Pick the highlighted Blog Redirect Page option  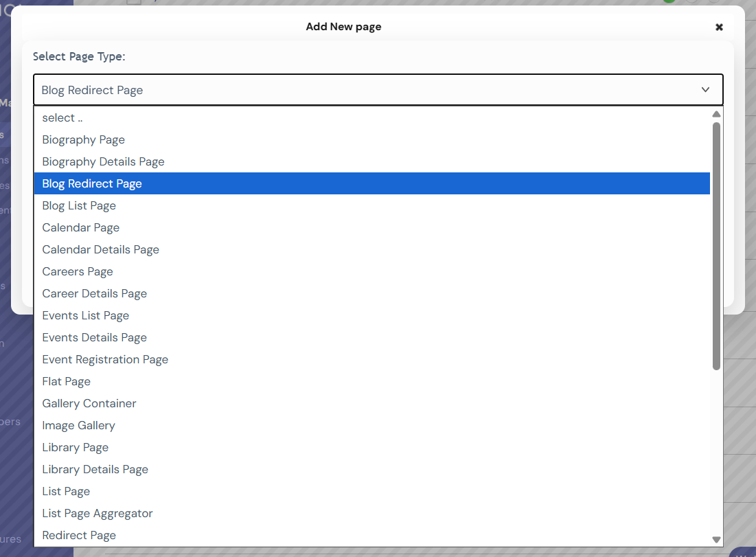371,184
